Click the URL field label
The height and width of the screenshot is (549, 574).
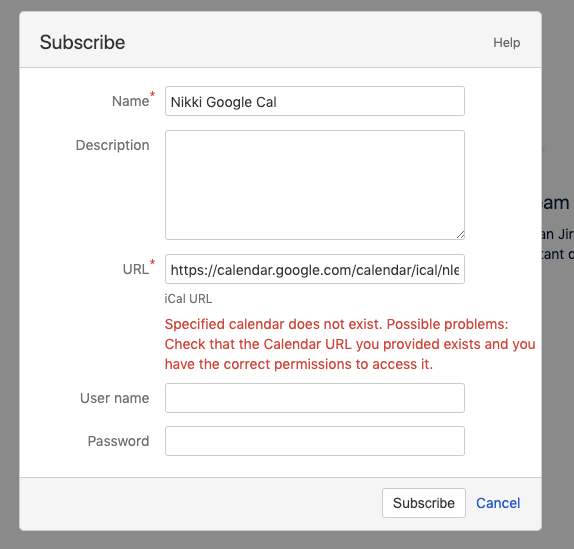pos(136,269)
